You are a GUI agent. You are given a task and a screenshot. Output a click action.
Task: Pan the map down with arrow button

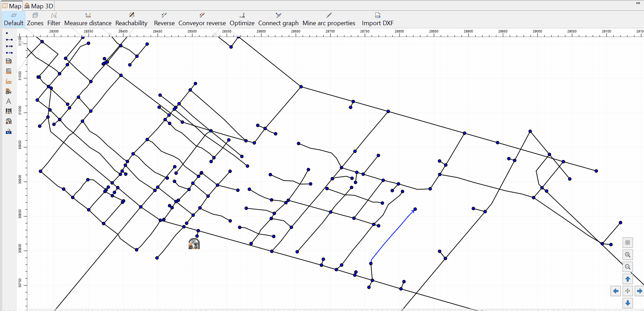pos(627,303)
